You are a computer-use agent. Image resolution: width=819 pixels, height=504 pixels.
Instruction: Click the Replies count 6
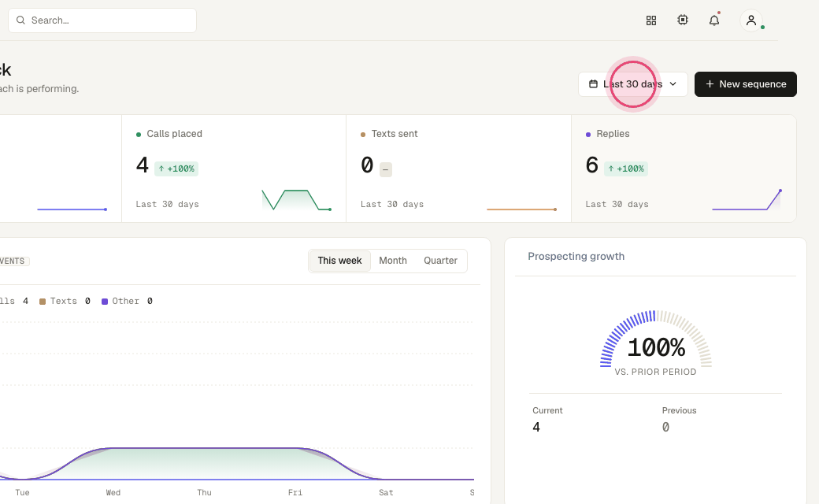[x=591, y=165]
